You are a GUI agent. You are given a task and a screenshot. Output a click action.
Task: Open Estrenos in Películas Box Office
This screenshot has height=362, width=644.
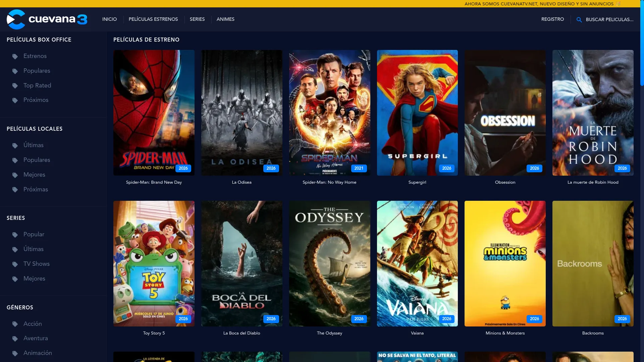click(35, 56)
